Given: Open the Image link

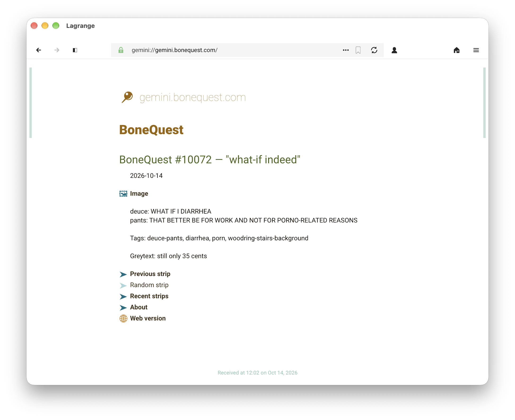Looking at the screenshot, I should (139, 193).
